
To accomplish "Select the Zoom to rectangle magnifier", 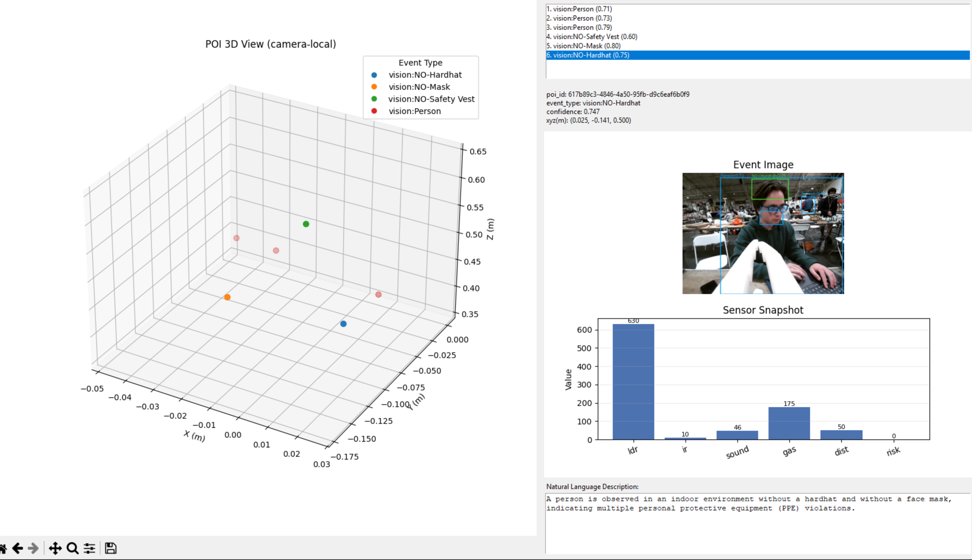I will pos(72,548).
